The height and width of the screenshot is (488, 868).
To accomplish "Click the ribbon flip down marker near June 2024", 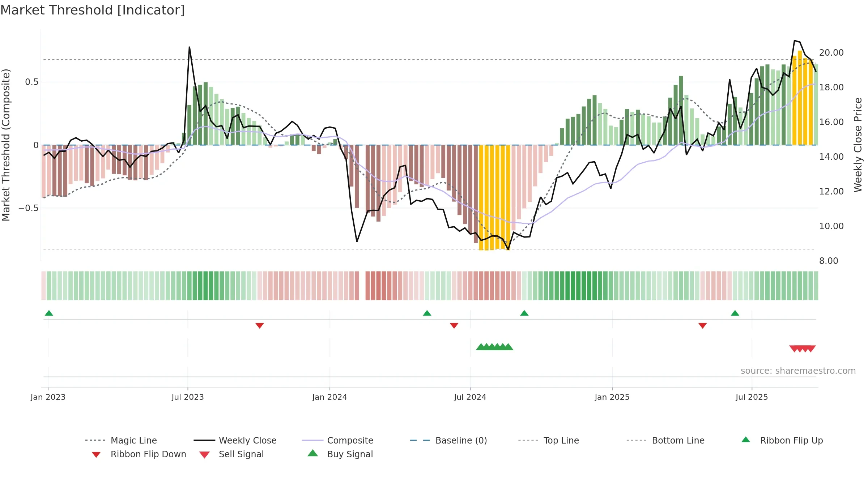I will [454, 326].
